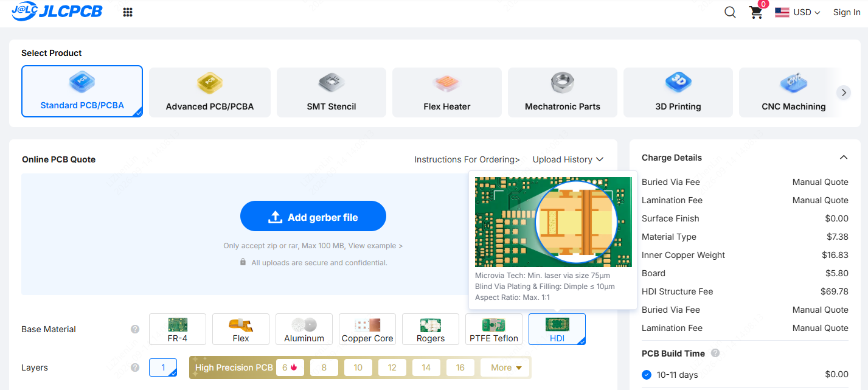Select the Advanced PCB/PCBA product card
Image resolution: width=868 pixels, height=390 pixels.
210,92
